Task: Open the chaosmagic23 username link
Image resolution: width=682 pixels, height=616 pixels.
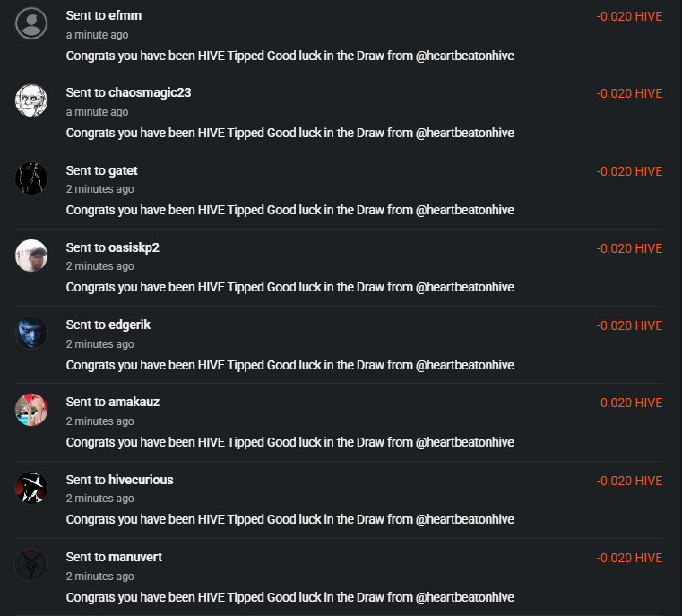Action: point(150,92)
